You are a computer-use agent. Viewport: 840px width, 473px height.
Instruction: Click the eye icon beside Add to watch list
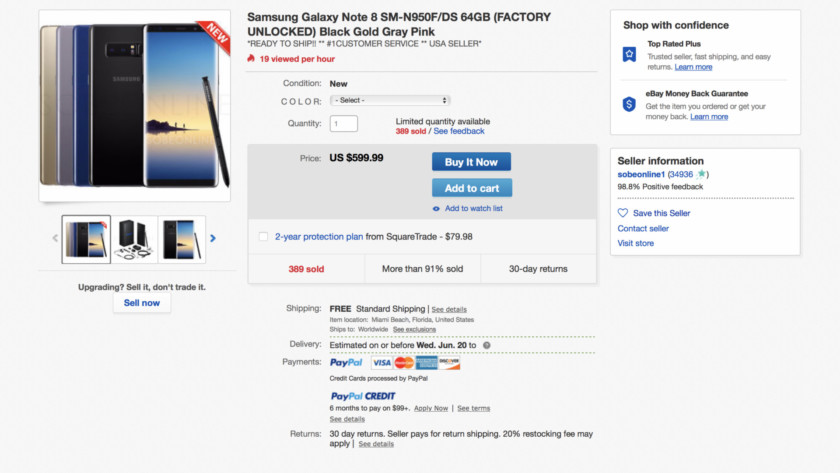436,209
